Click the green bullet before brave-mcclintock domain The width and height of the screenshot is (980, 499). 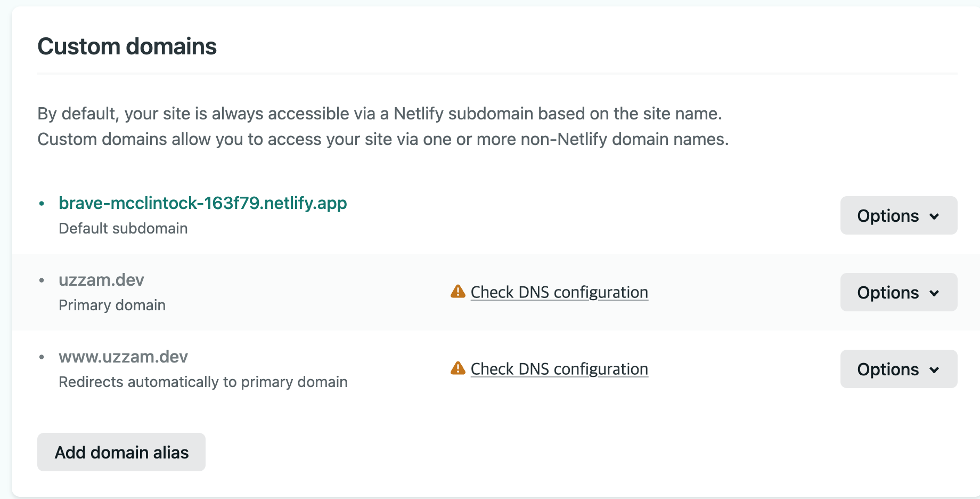click(x=42, y=204)
